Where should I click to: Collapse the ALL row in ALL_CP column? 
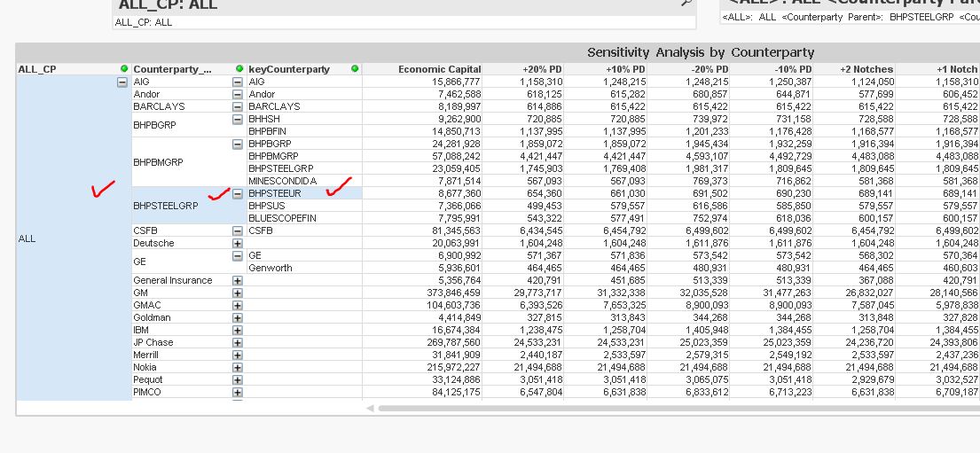tap(122, 82)
